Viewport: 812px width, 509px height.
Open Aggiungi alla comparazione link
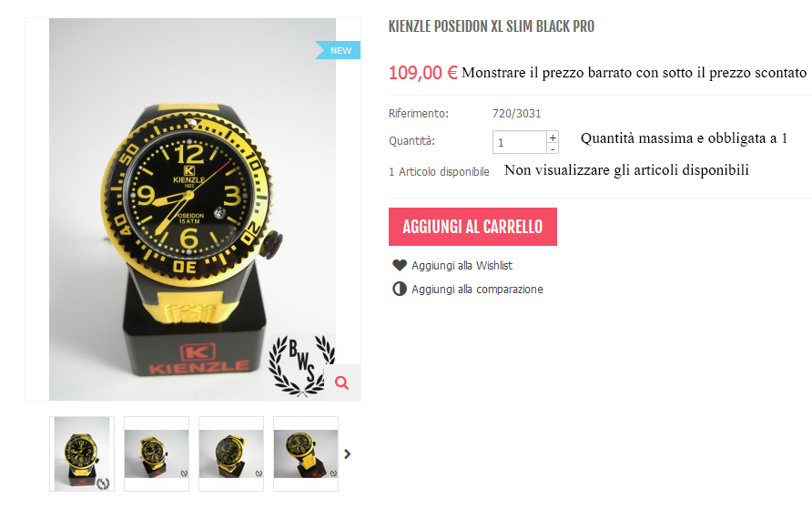point(477,289)
